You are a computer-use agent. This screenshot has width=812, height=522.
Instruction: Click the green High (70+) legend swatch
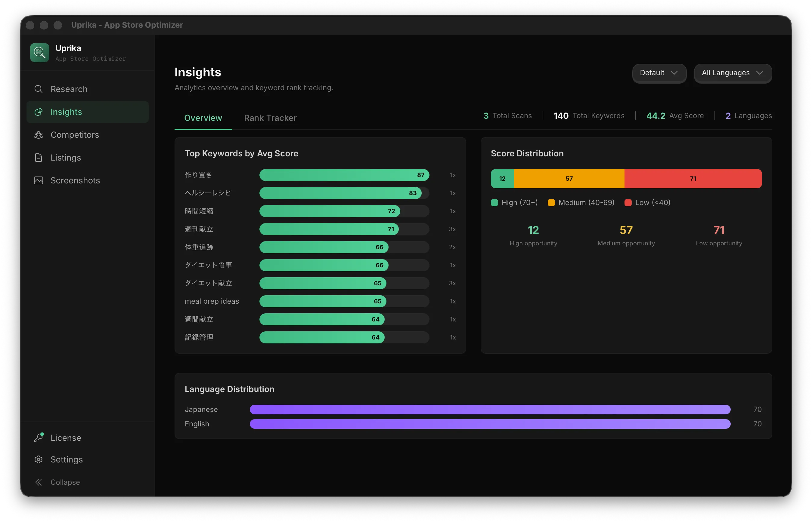click(494, 203)
